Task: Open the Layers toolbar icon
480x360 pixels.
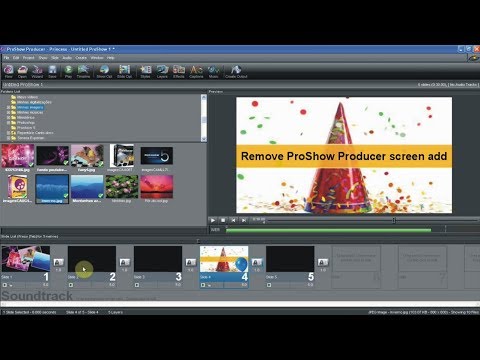Action: coord(162,70)
